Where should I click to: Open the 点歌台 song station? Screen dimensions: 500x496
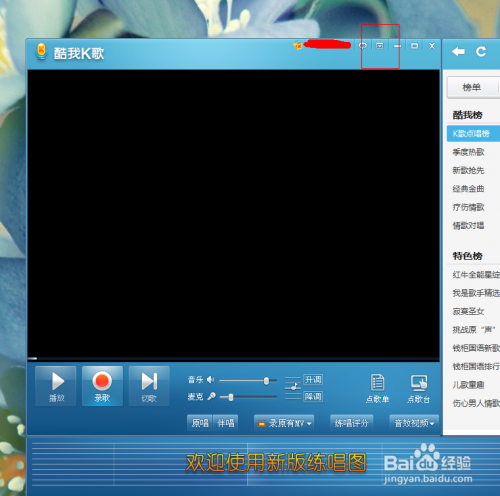coord(419,389)
